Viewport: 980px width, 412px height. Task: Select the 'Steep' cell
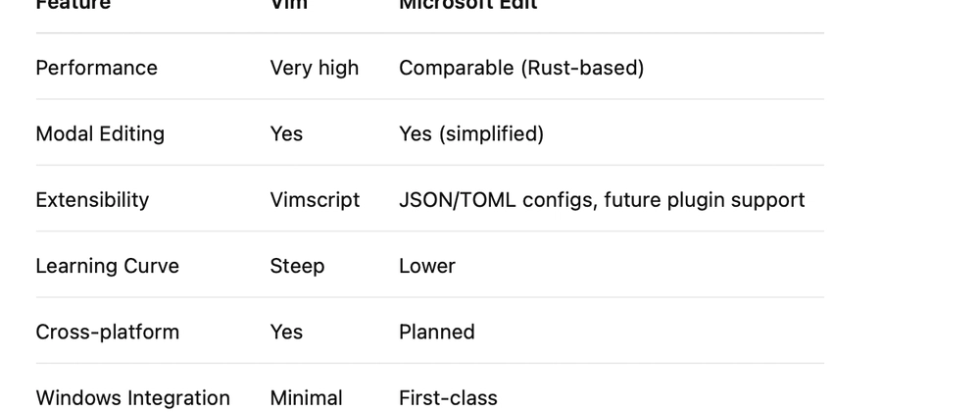[297, 266]
